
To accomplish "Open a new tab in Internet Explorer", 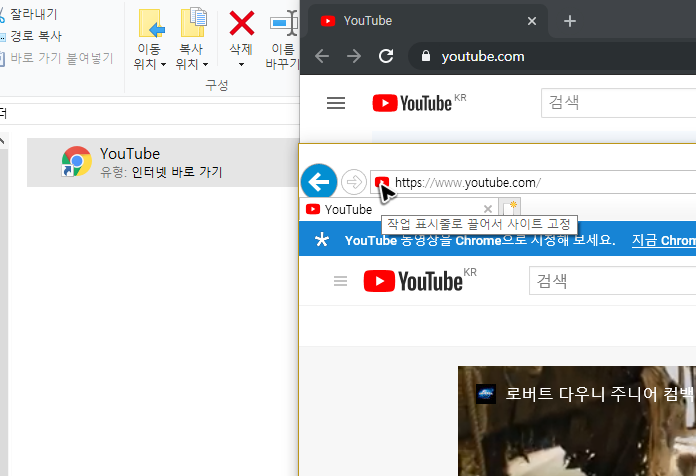I will coord(509,208).
